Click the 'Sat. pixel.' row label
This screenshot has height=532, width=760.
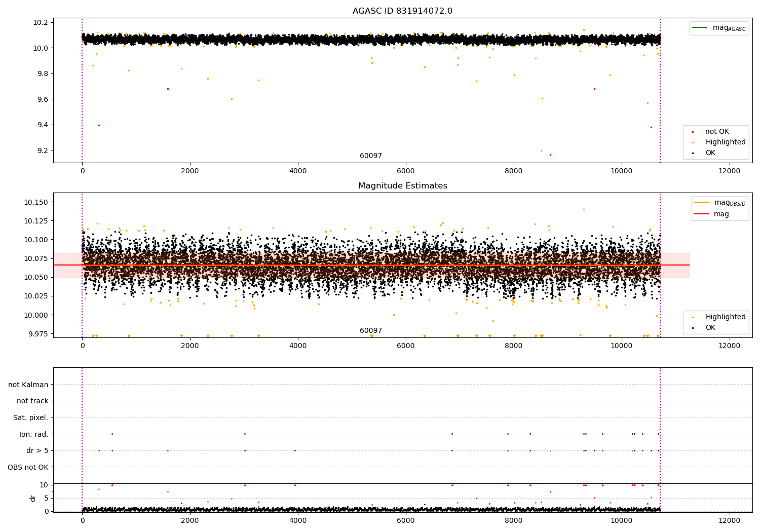(31, 417)
